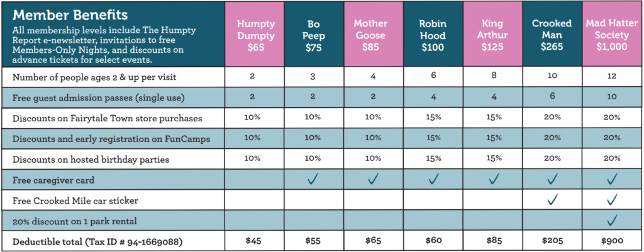Choose the Robin Hood $100 column header
The height and width of the screenshot is (252, 644).
click(x=433, y=34)
